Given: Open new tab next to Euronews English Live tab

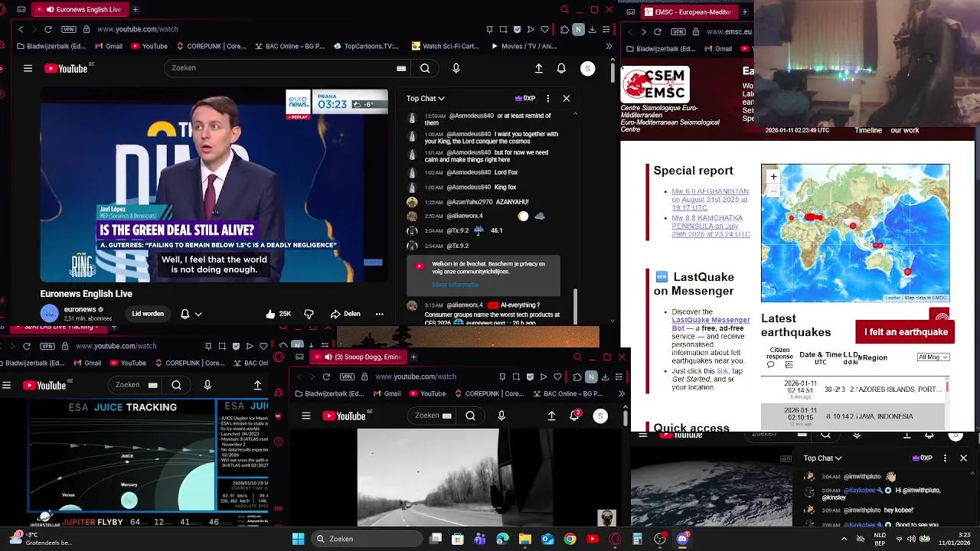Looking at the screenshot, I should (136, 9).
